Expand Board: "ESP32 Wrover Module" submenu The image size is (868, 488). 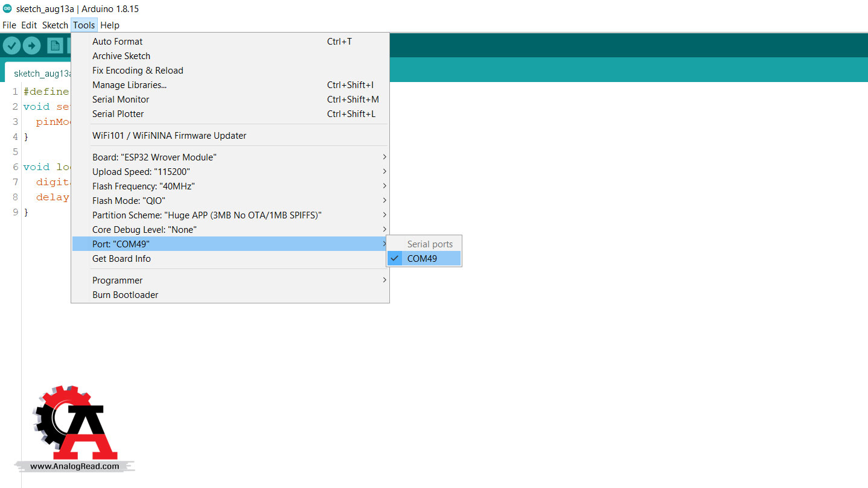230,157
